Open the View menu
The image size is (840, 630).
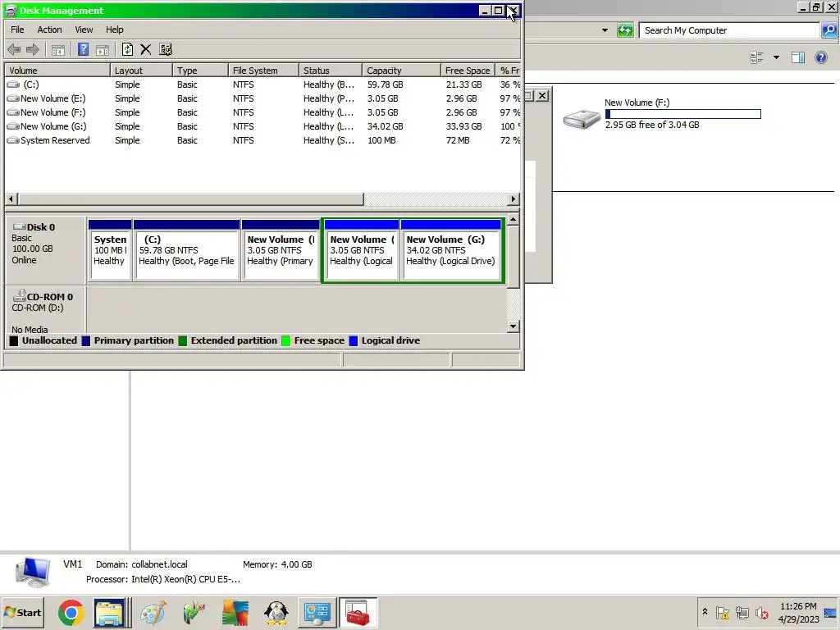point(84,30)
